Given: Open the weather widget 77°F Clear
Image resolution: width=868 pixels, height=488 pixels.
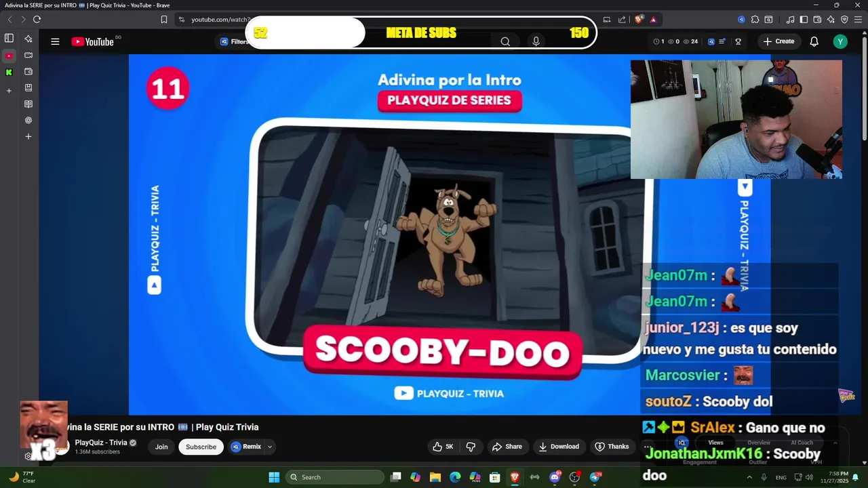Looking at the screenshot, I should click(x=22, y=477).
